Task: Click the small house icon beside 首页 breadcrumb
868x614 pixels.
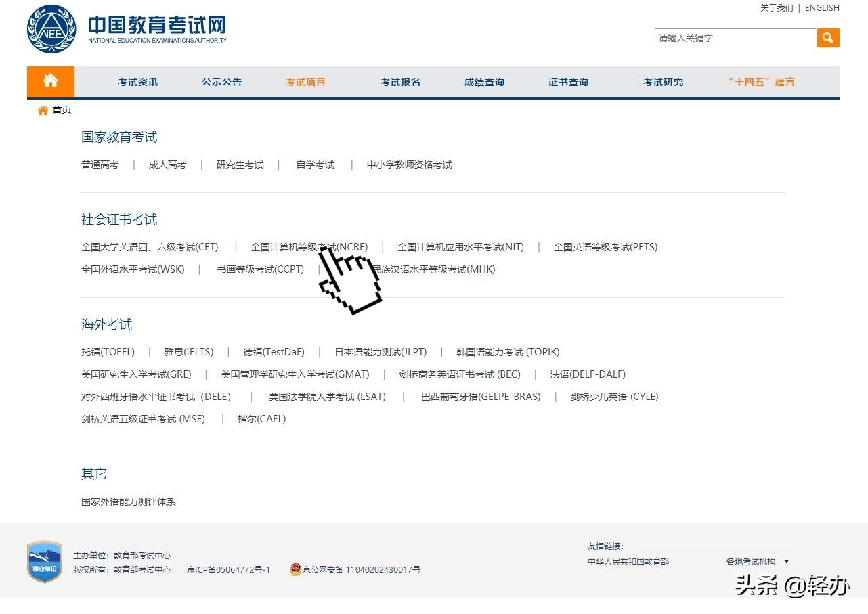Action: [x=43, y=110]
